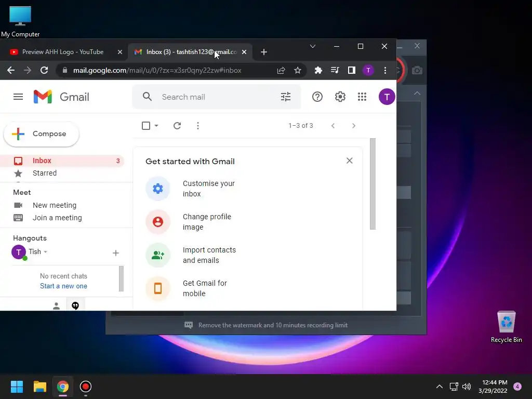
Task: Share this page icon in address bar
Action: point(281,70)
